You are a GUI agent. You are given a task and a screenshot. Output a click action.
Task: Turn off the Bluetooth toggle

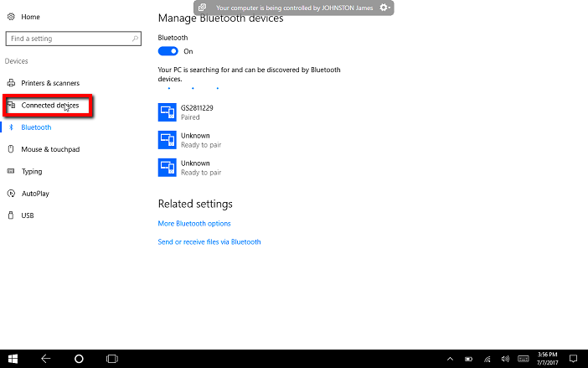pyautogui.click(x=168, y=51)
